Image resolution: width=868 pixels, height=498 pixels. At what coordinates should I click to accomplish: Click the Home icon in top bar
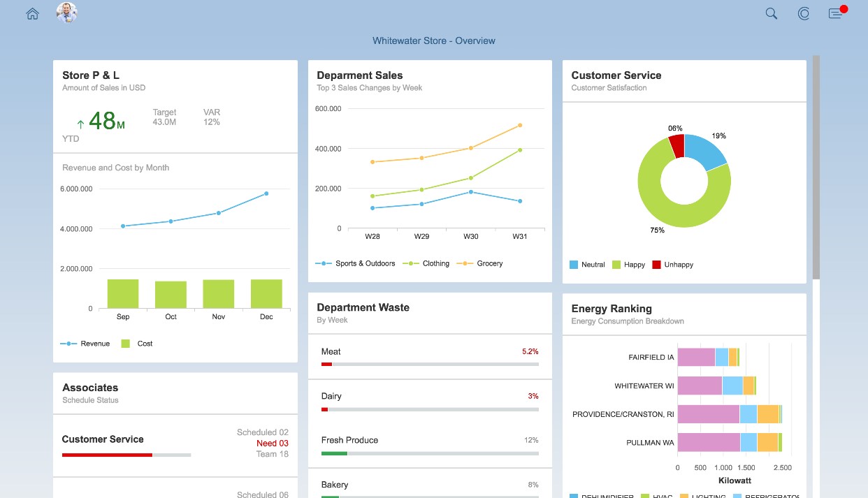point(32,14)
